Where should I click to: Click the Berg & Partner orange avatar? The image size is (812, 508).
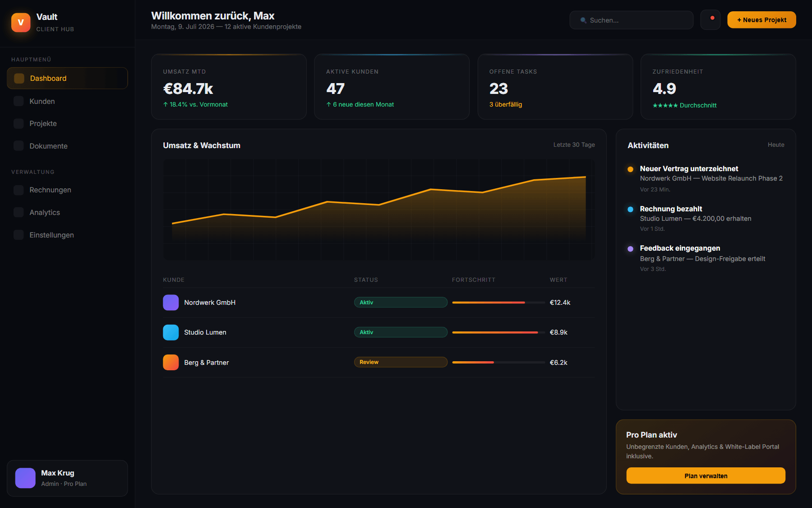(x=171, y=362)
